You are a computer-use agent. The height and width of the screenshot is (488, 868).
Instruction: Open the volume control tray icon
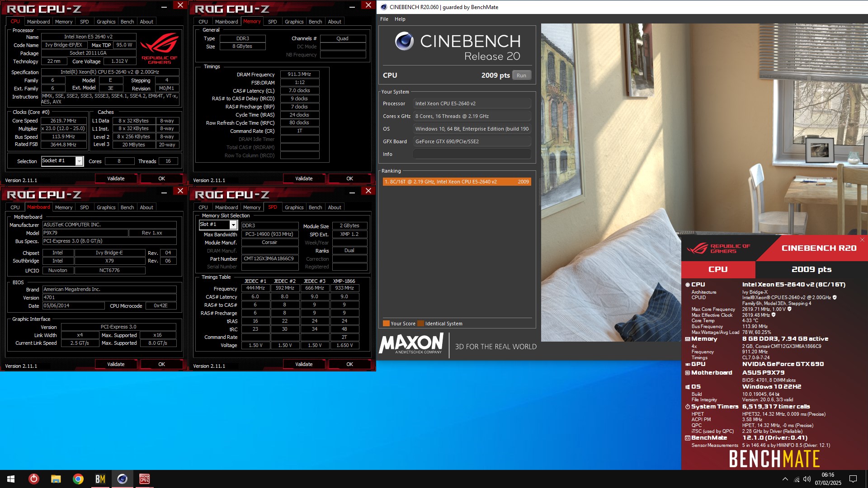click(807, 479)
